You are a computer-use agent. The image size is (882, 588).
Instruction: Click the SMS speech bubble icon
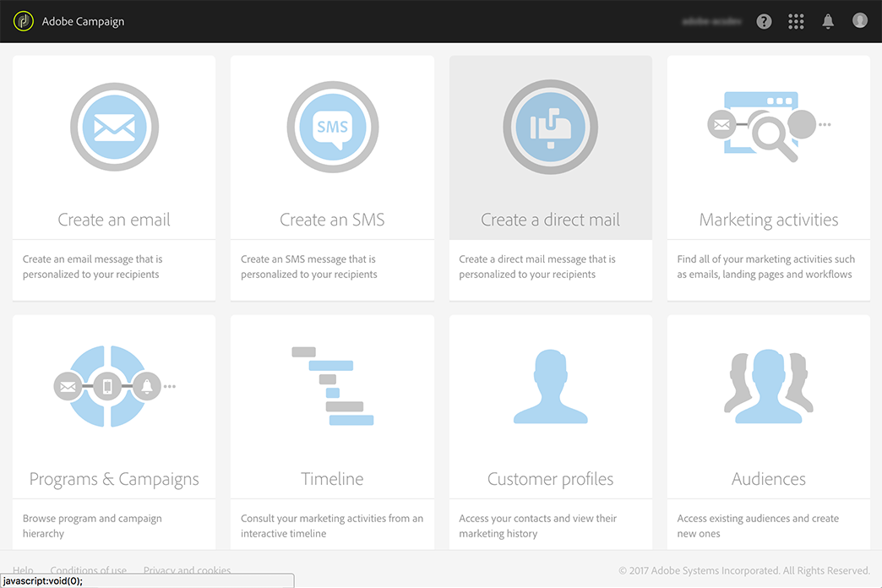pos(332,127)
